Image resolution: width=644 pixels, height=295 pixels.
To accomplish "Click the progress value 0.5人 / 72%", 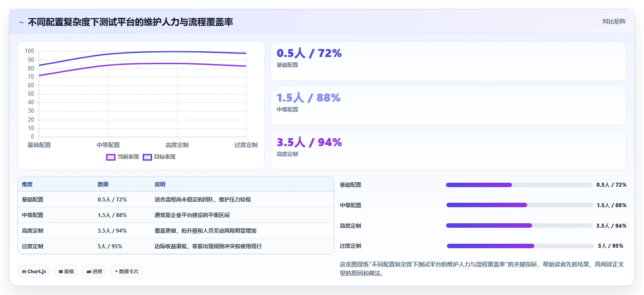I will (611, 185).
